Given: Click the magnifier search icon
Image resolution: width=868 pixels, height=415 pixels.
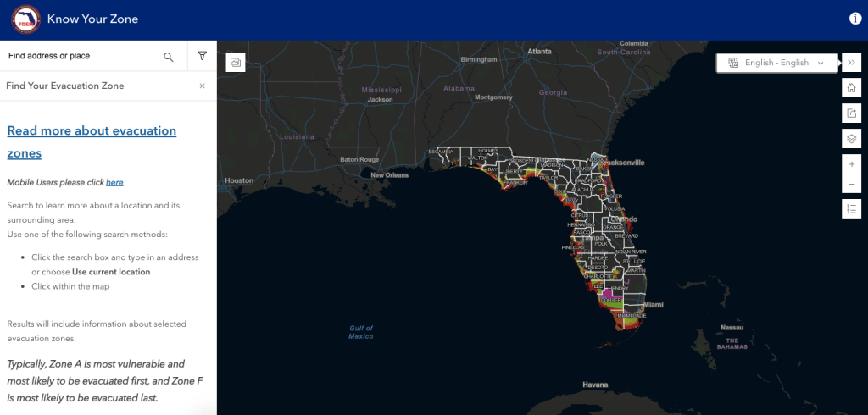Looking at the screenshot, I should click(x=169, y=57).
